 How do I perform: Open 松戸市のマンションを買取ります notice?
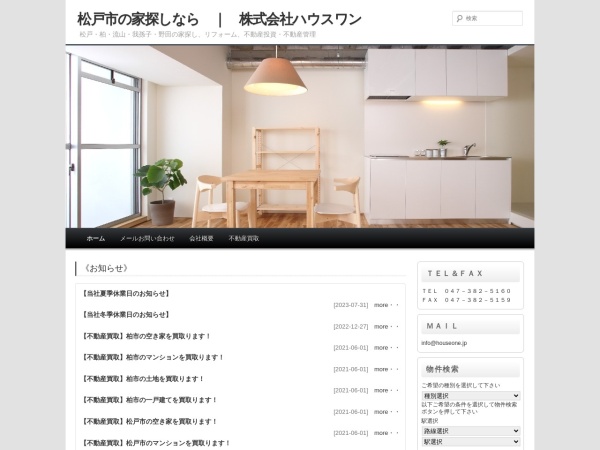click(x=156, y=443)
